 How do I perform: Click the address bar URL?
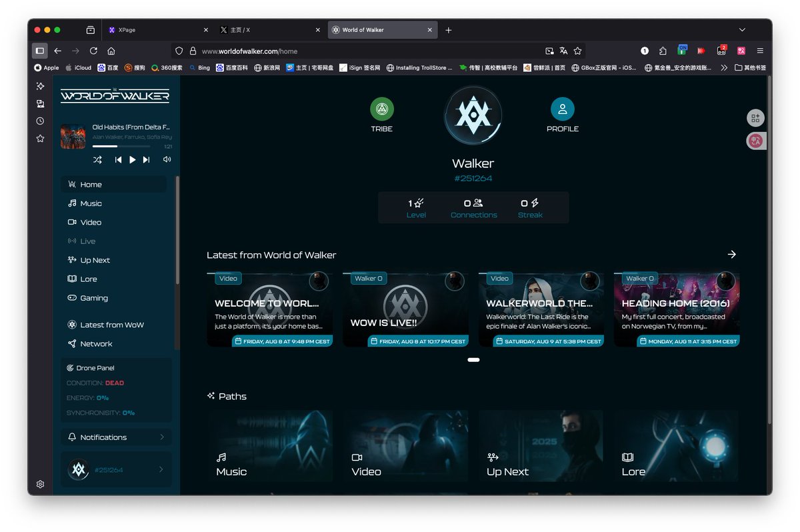click(x=250, y=51)
